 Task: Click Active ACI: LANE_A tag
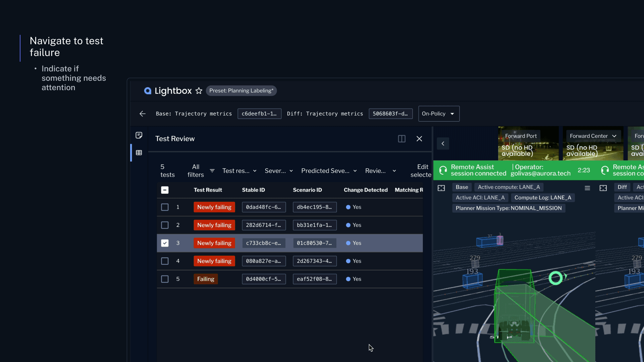tap(480, 198)
